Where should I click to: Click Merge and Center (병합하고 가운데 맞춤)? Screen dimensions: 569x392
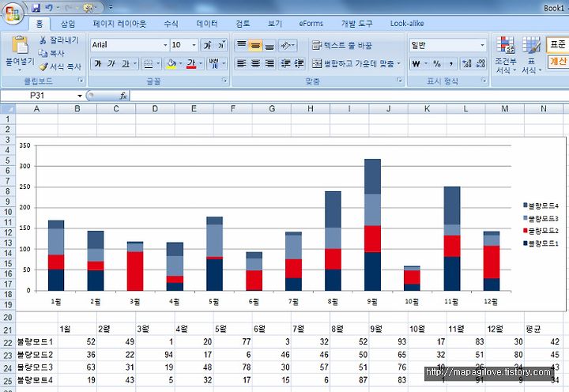point(352,63)
